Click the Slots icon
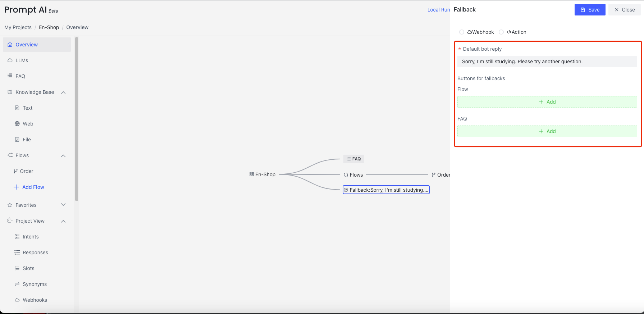This screenshot has height=314, width=644. [17, 268]
